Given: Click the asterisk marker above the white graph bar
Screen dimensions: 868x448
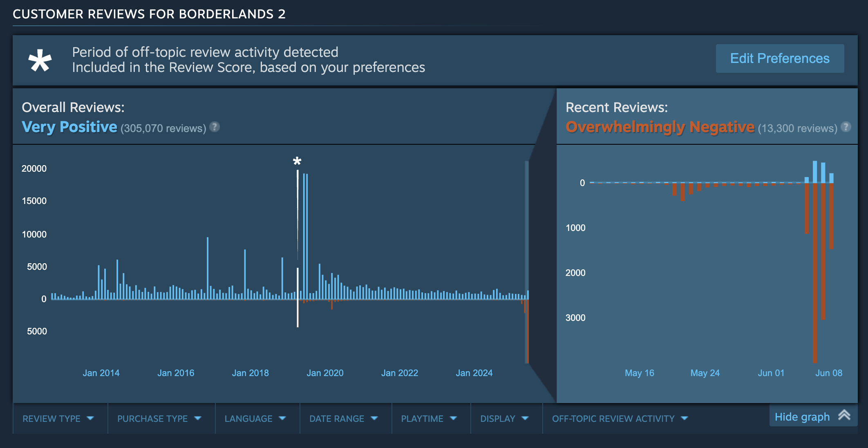Looking at the screenshot, I should [297, 161].
